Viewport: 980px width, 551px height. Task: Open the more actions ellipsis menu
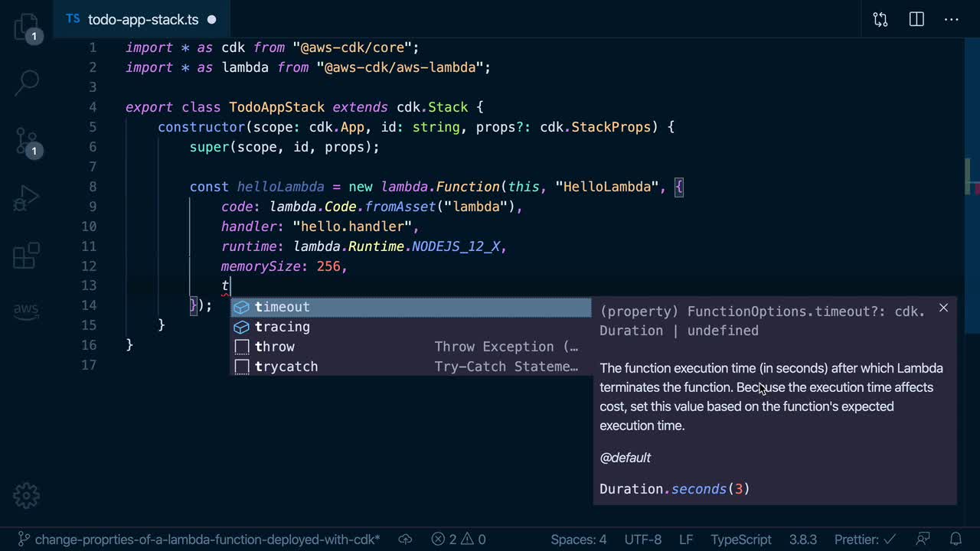pos(952,20)
